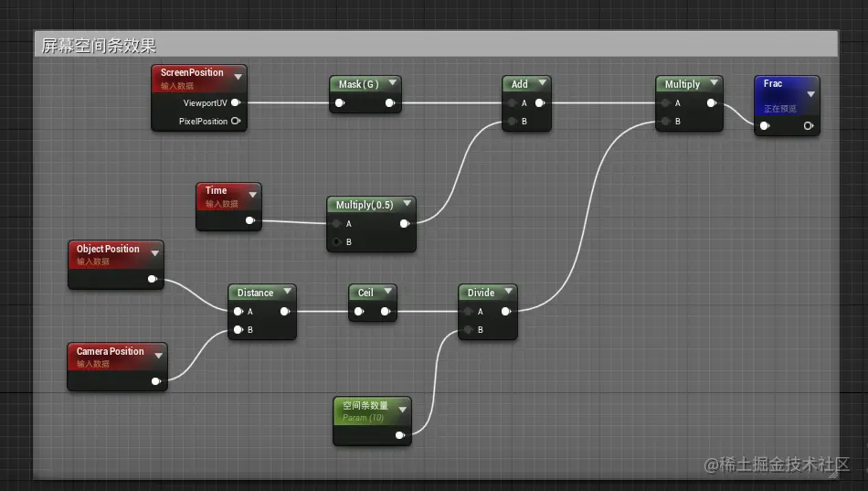
Task: Click the Divide node output pin
Action: point(506,312)
